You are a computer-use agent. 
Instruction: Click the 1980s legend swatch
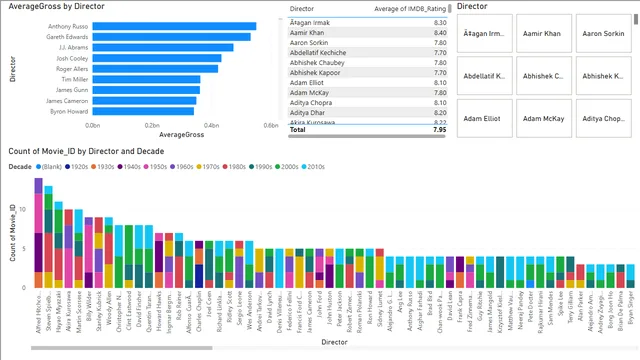coord(225,167)
